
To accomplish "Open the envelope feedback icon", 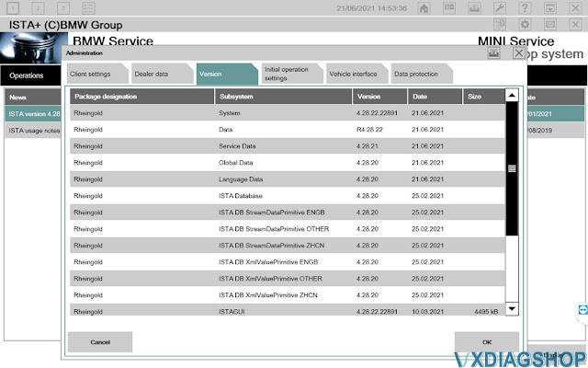I will point(550,25).
